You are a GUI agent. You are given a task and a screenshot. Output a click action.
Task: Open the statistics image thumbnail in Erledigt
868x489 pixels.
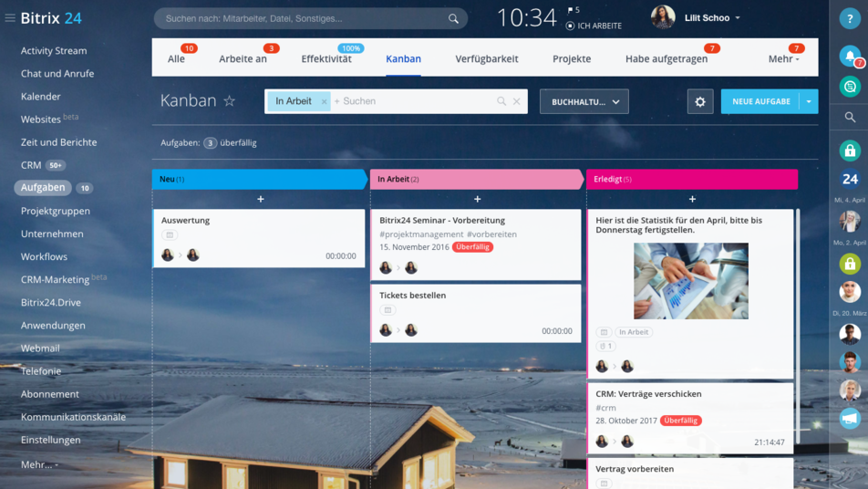690,281
